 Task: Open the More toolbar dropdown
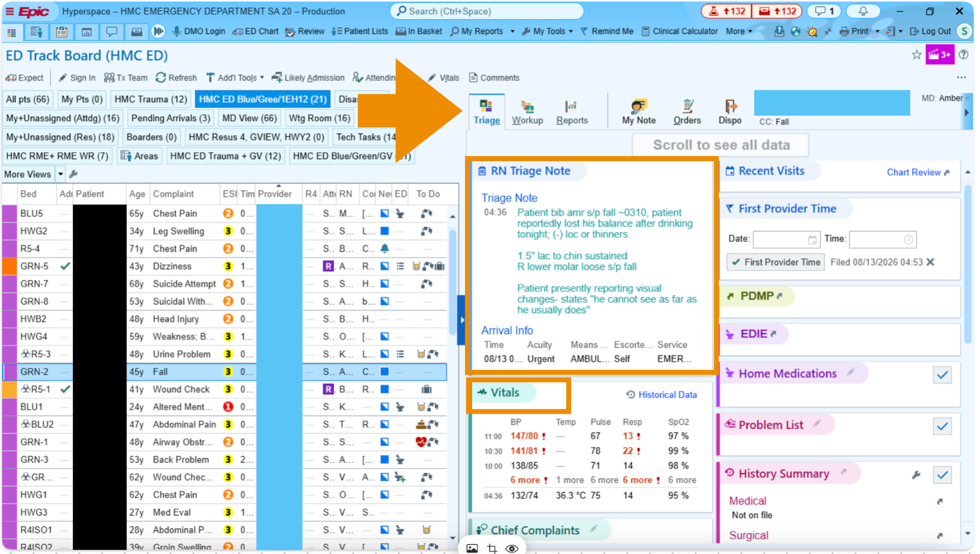point(739,31)
